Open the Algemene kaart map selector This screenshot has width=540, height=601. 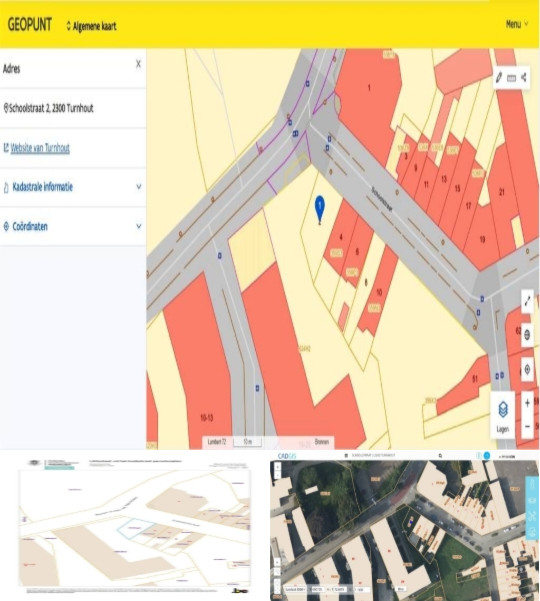91,26
